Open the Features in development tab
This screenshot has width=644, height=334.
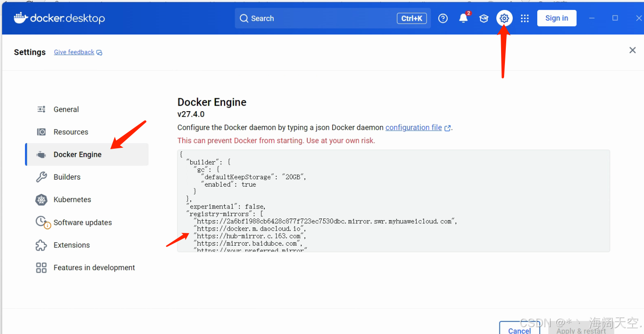[x=87, y=268]
